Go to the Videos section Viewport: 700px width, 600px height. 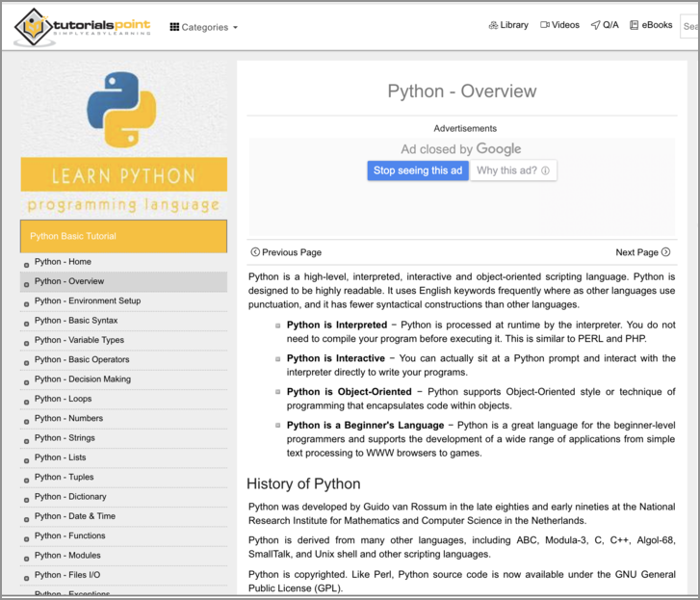tap(559, 25)
